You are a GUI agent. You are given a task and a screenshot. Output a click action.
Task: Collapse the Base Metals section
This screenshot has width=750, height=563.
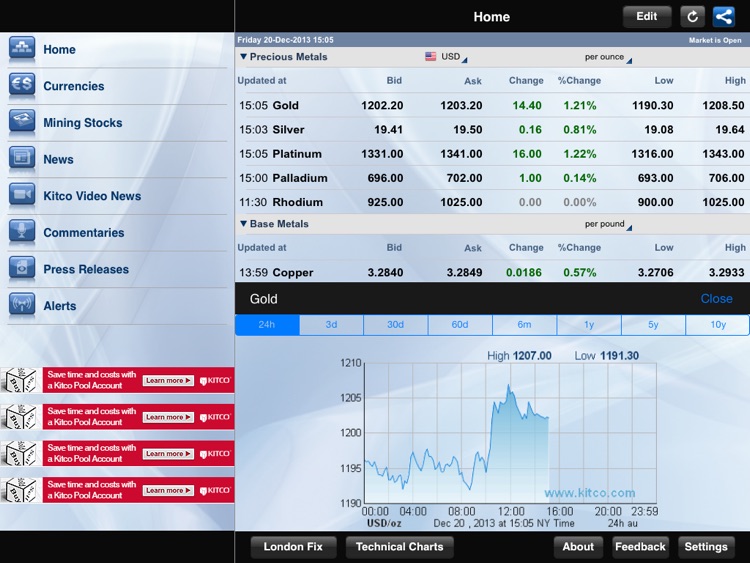(243, 223)
